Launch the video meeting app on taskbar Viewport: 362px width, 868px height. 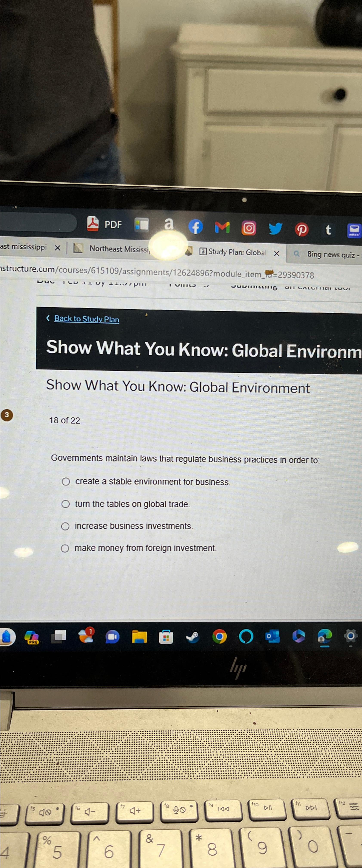point(112,637)
